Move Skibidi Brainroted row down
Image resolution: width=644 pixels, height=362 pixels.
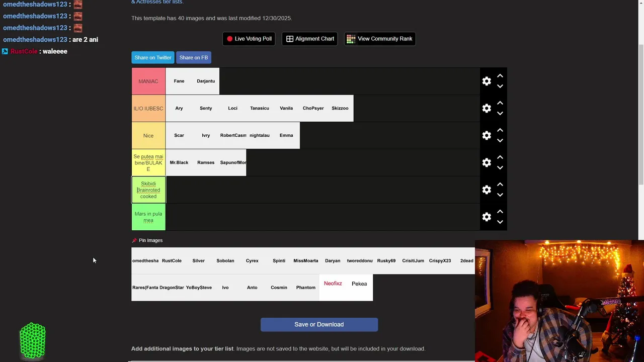(500, 195)
